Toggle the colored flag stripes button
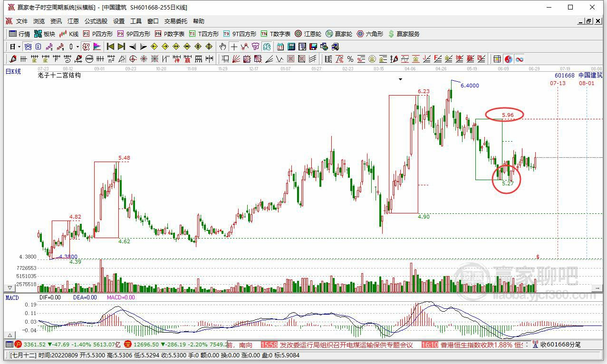 (97, 47)
